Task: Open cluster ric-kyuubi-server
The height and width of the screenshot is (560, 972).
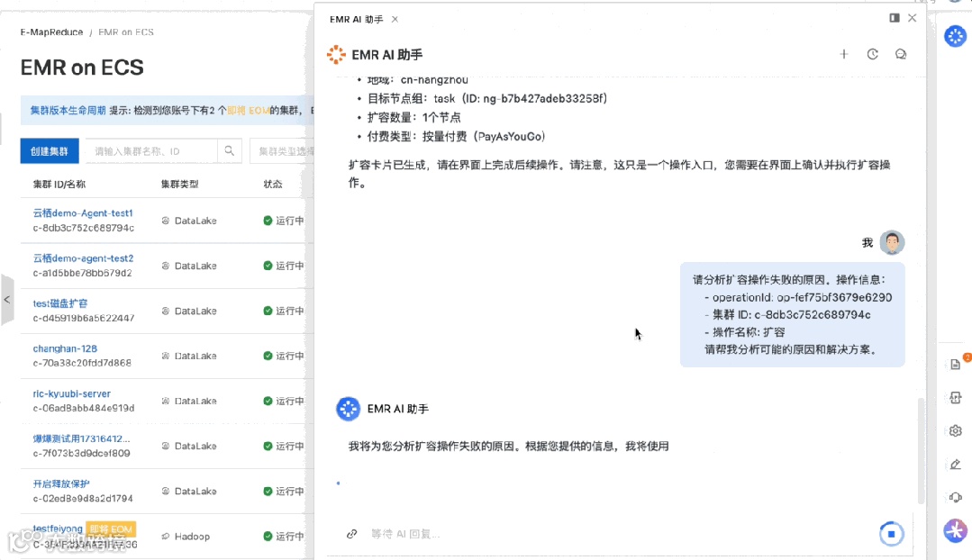Action: 72,394
